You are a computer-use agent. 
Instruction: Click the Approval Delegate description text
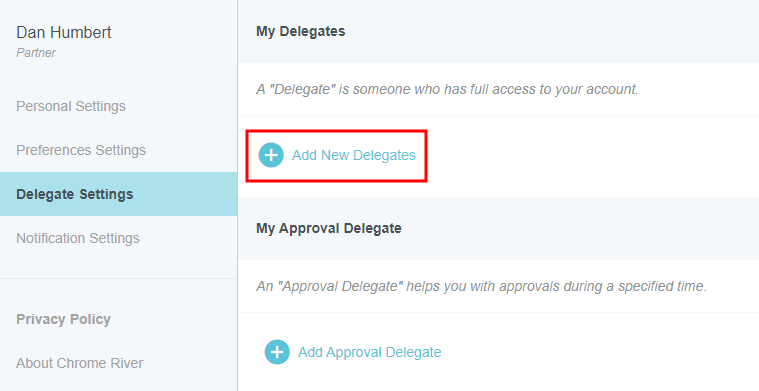(x=481, y=286)
